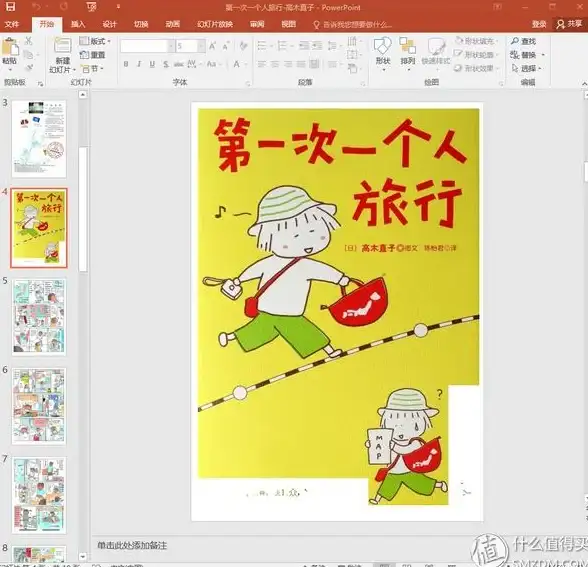
Task: Collapse the ribbon with the chevron arrow
Action: click(x=584, y=84)
